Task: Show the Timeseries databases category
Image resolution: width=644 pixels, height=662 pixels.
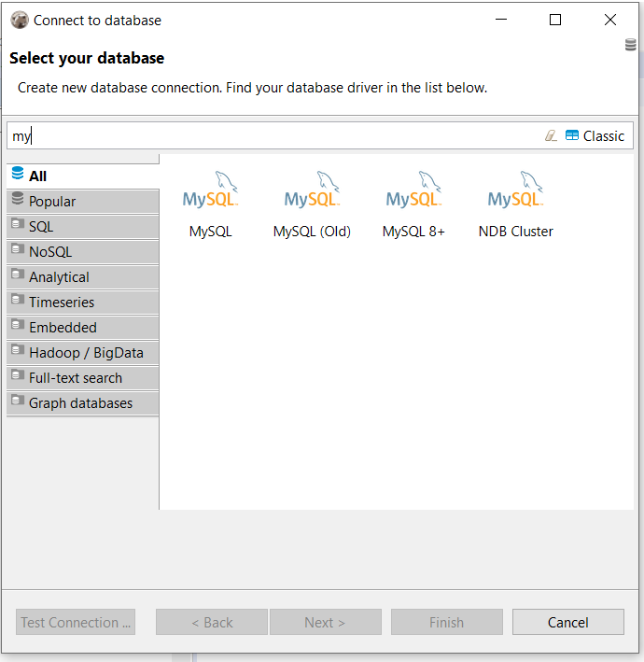Action: (x=83, y=303)
